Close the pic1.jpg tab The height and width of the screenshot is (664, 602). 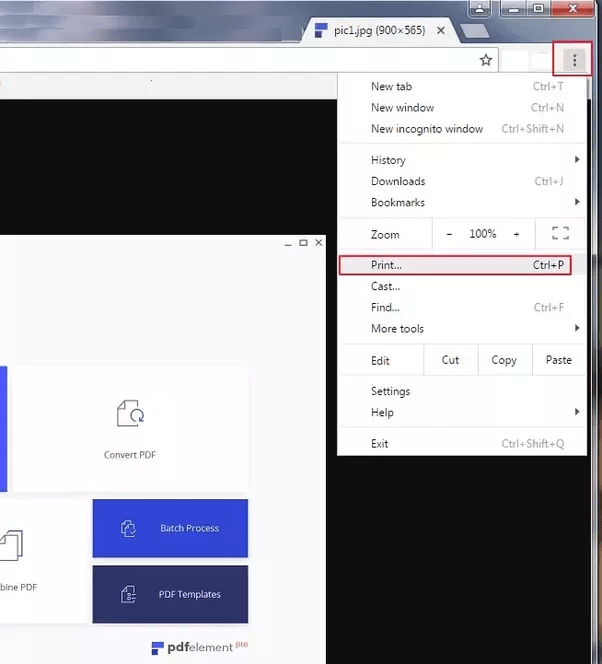[441, 30]
